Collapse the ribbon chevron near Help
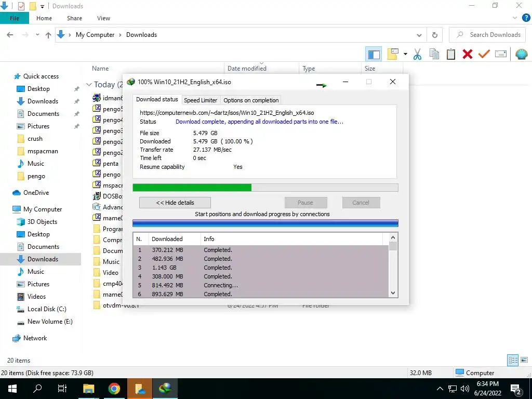This screenshot has height=399, width=532. [x=515, y=18]
